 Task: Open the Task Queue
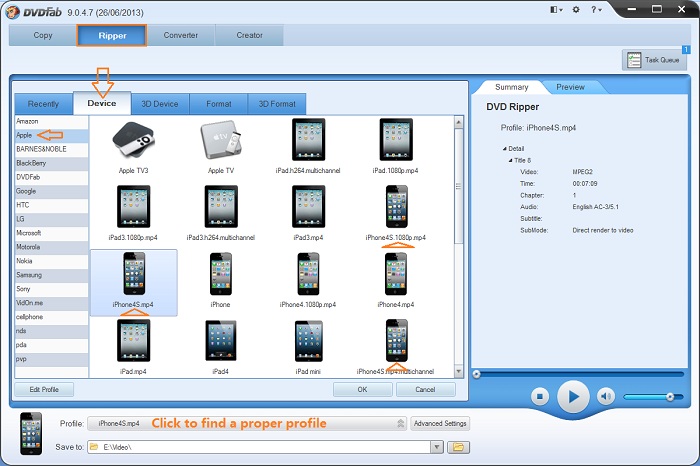654,60
